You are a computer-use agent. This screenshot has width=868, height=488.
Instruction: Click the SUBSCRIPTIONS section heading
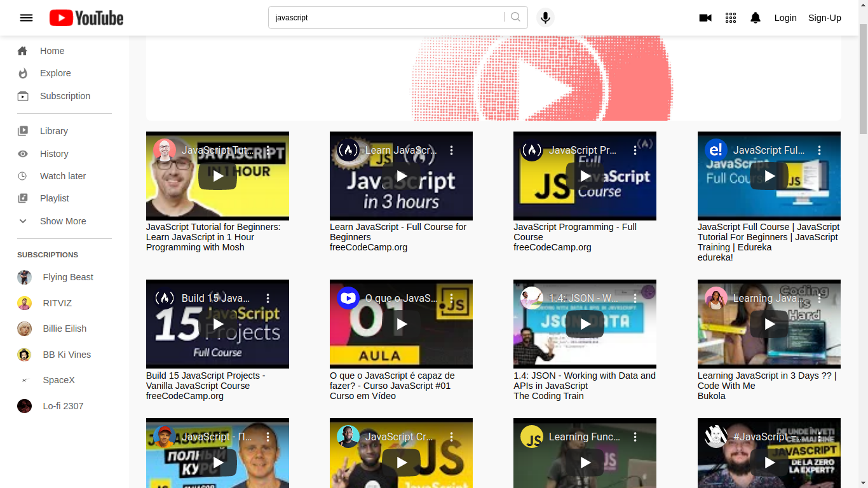(48, 255)
